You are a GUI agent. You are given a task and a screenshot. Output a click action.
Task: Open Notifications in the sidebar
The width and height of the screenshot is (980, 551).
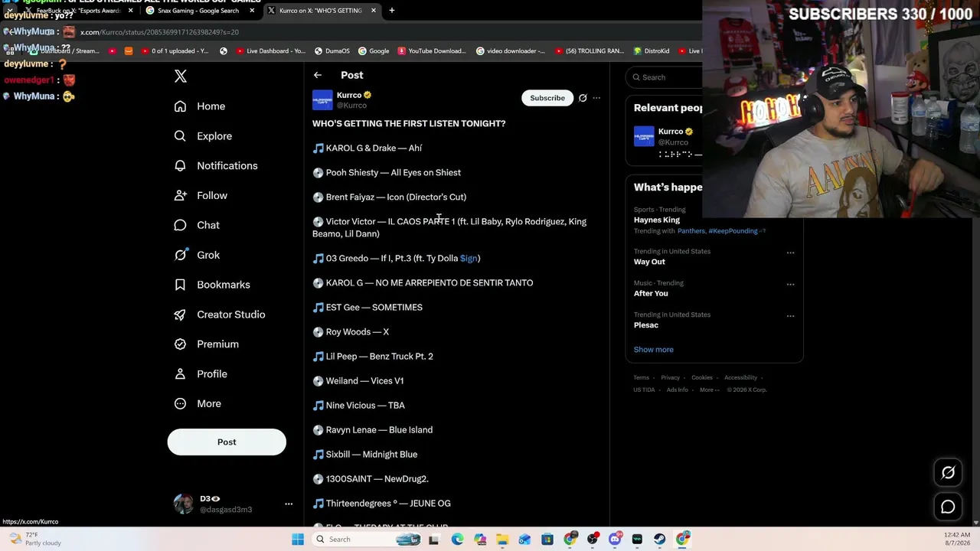pos(216,166)
